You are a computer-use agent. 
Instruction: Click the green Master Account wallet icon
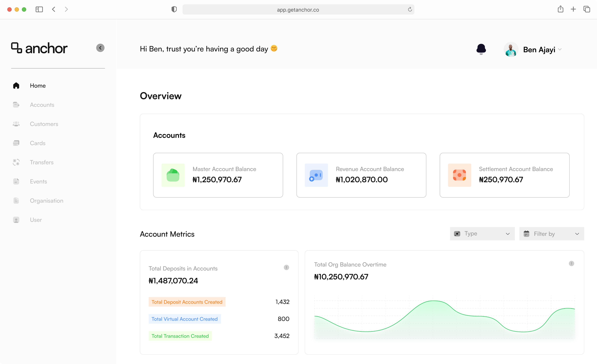pyautogui.click(x=173, y=175)
